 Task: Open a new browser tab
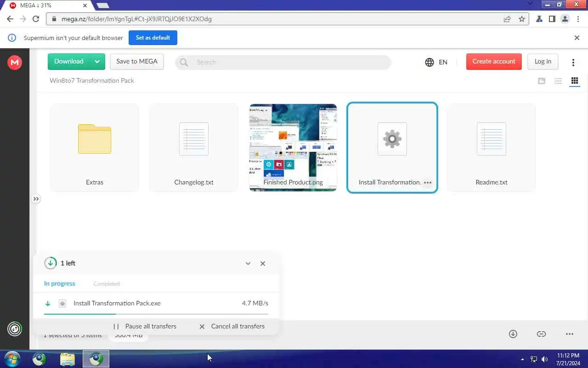coord(102,6)
